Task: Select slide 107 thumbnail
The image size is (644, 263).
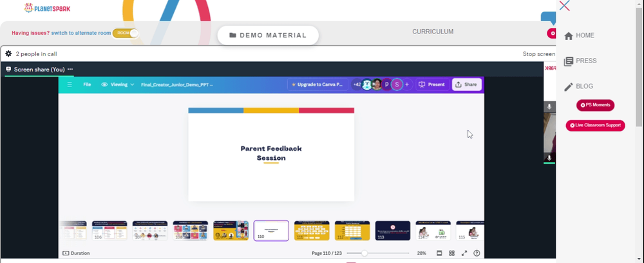Action: click(x=150, y=231)
